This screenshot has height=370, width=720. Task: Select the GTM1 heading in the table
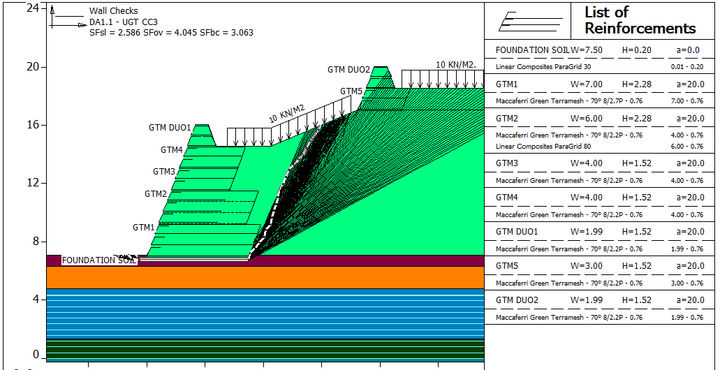tap(506, 84)
